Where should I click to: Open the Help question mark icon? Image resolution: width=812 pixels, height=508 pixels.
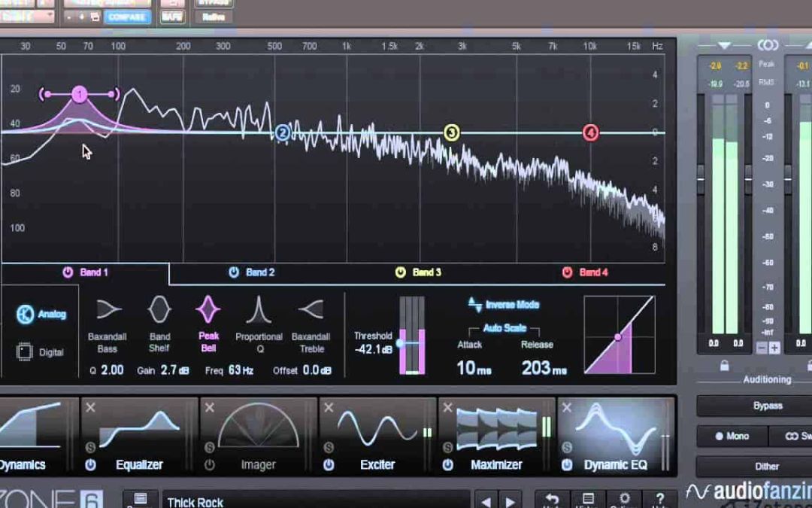pyautogui.click(x=660, y=500)
